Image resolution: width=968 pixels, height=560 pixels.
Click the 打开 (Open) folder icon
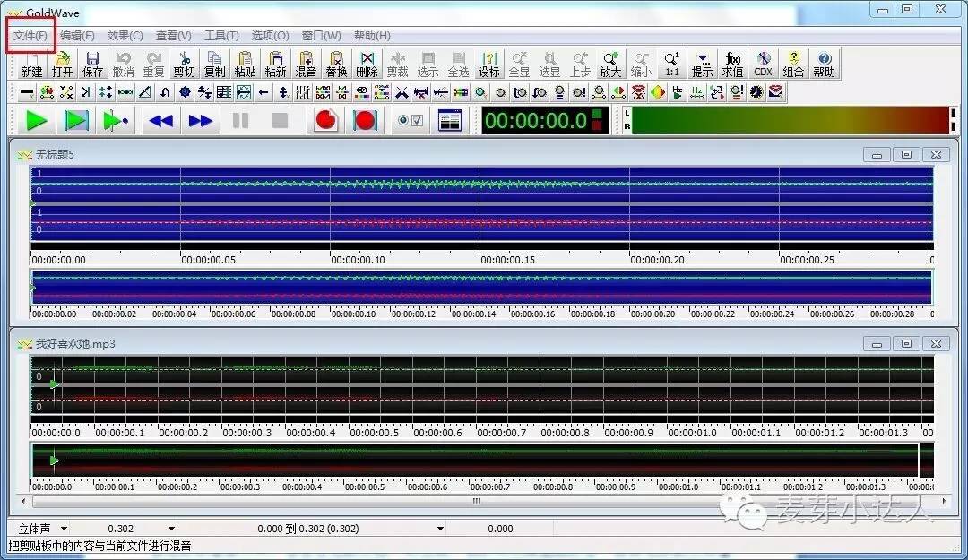pyautogui.click(x=62, y=65)
